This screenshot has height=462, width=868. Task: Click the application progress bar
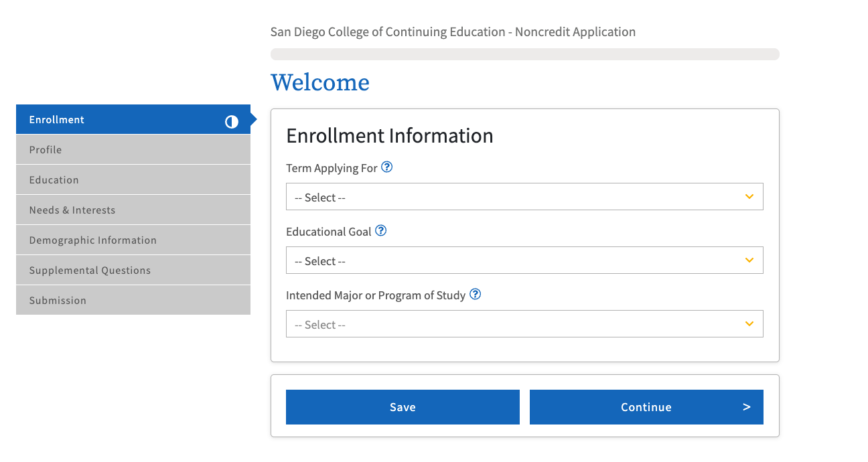[524, 54]
